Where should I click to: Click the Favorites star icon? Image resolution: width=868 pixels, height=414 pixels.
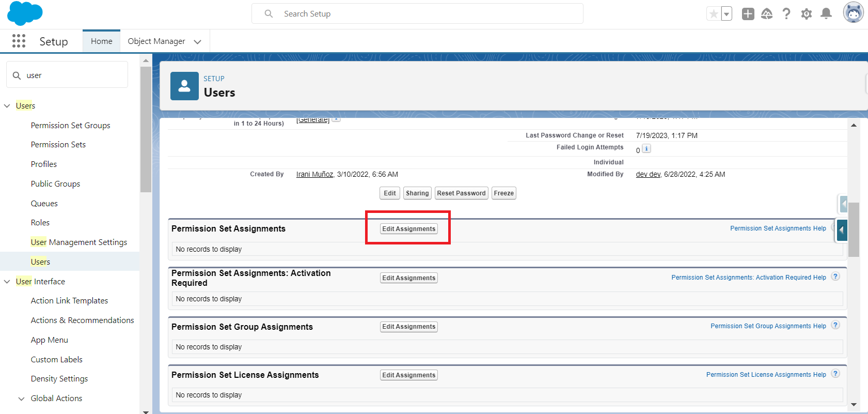click(714, 14)
